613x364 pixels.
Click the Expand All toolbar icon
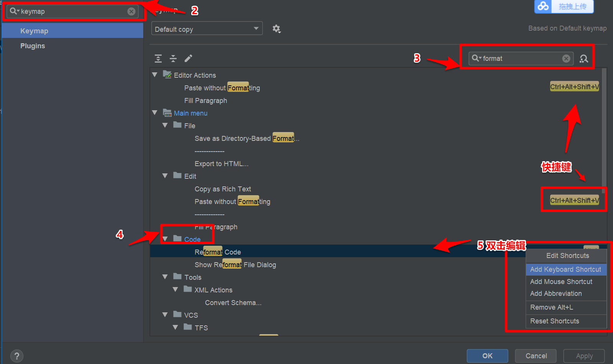click(158, 59)
